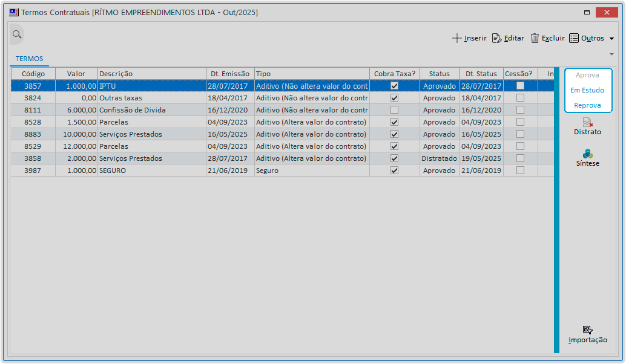Viewport: 626px width, 364px height.
Task: Click value 12.000,00 cell
Action: pyautogui.click(x=76, y=146)
